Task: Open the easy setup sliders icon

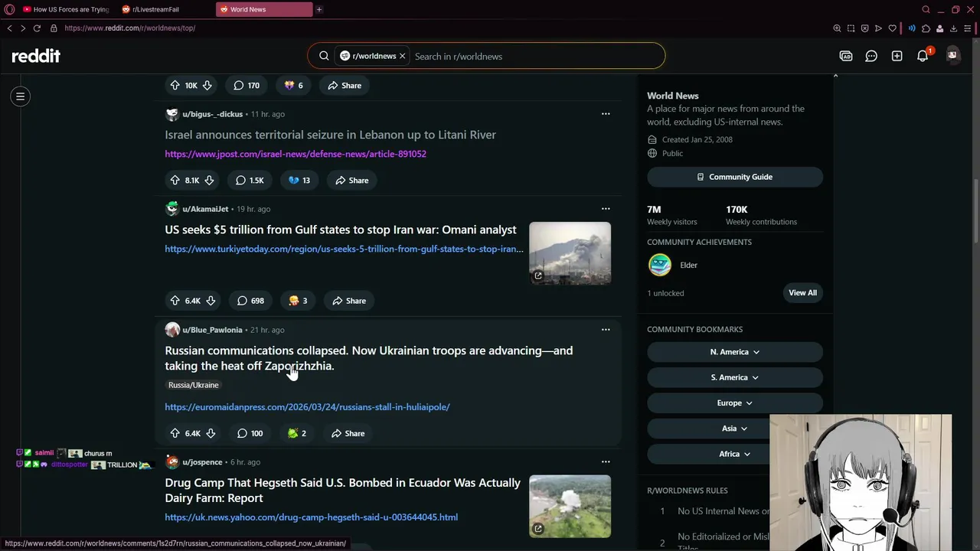Action: point(969,28)
